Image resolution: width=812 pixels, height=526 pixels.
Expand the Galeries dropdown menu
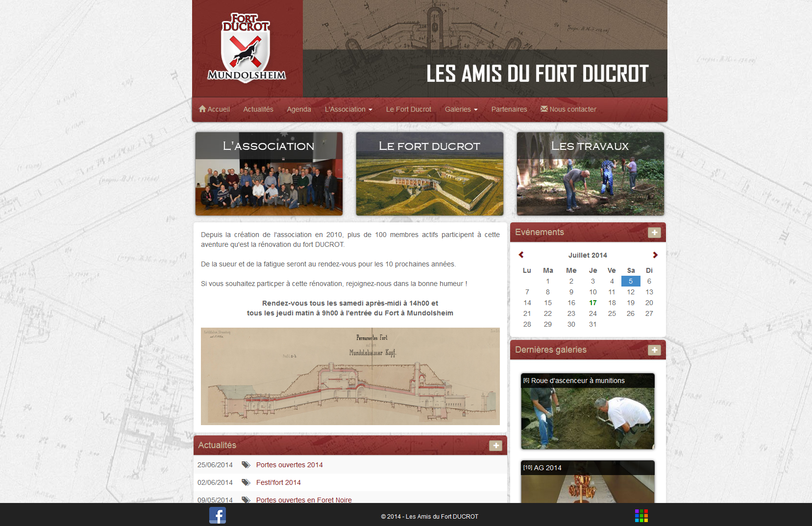(461, 109)
